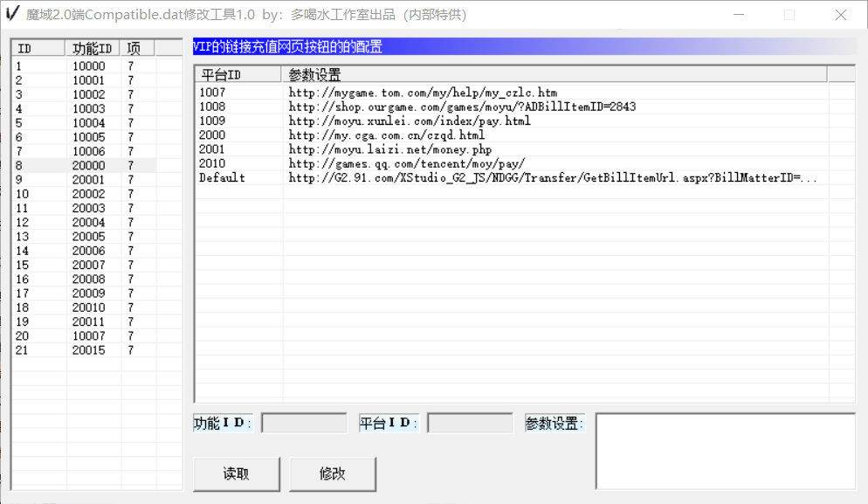
Task: Click the 读取 button
Action: pyautogui.click(x=237, y=473)
